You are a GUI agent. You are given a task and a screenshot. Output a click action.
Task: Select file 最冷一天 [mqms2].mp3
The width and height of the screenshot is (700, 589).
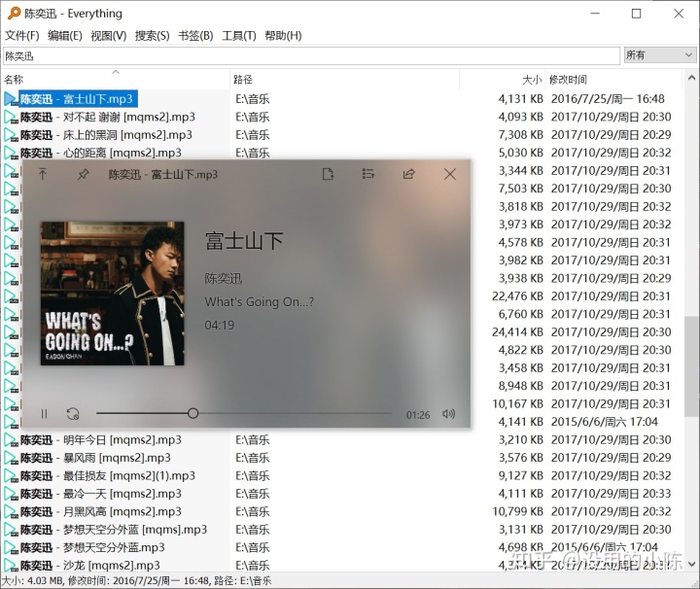(x=101, y=494)
